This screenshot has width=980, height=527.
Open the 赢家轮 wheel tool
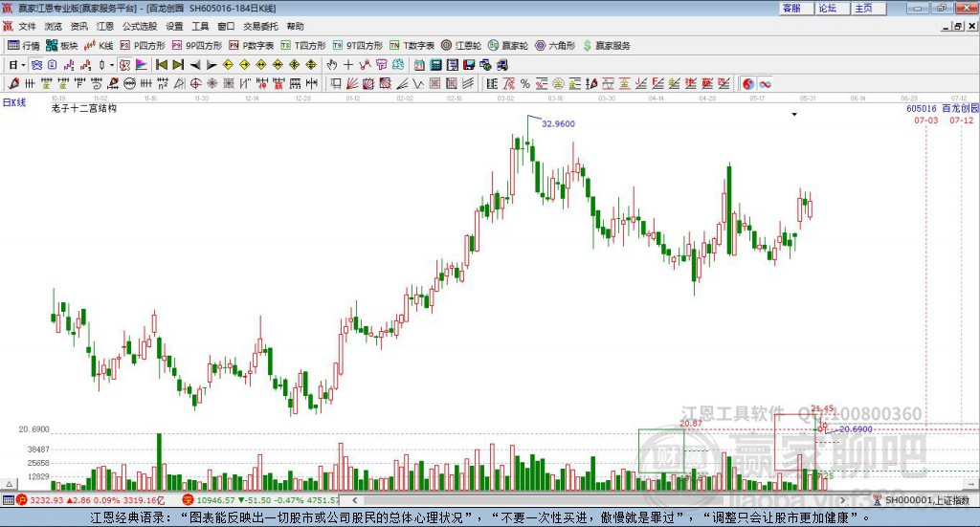(x=508, y=46)
